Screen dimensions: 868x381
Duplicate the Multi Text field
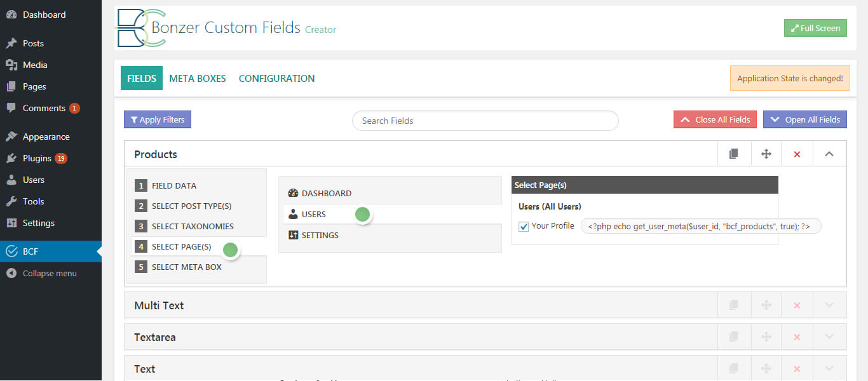tap(734, 305)
